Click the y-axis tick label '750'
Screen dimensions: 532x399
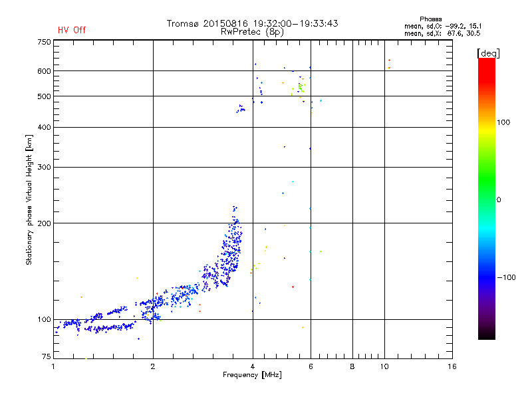click(45, 42)
